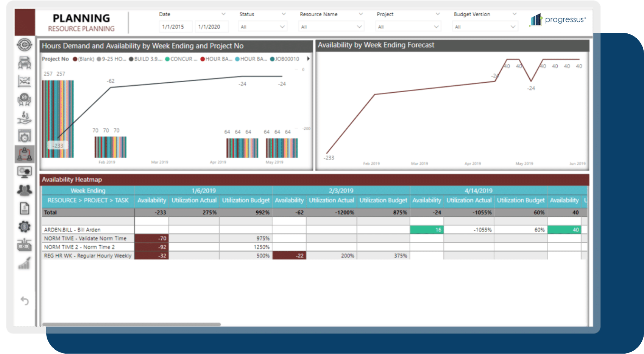Select the 2/3/2019 week column header
The width and height of the screenshot is (644, 354).
tap(341, 191)
